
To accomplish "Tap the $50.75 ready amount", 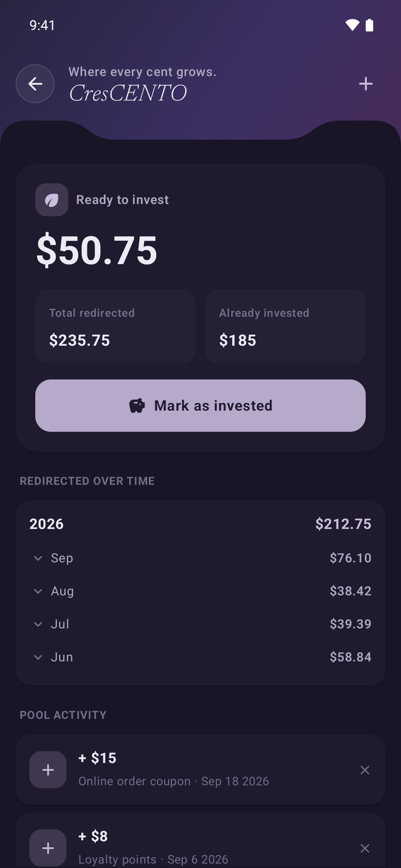I will pos(97,250).
